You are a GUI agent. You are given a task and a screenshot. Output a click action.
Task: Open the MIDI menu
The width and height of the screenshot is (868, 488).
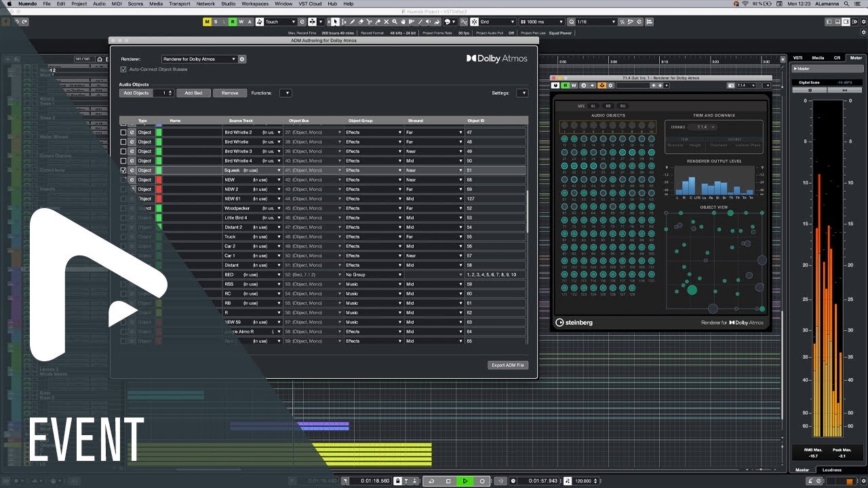[x=117, y=3]
